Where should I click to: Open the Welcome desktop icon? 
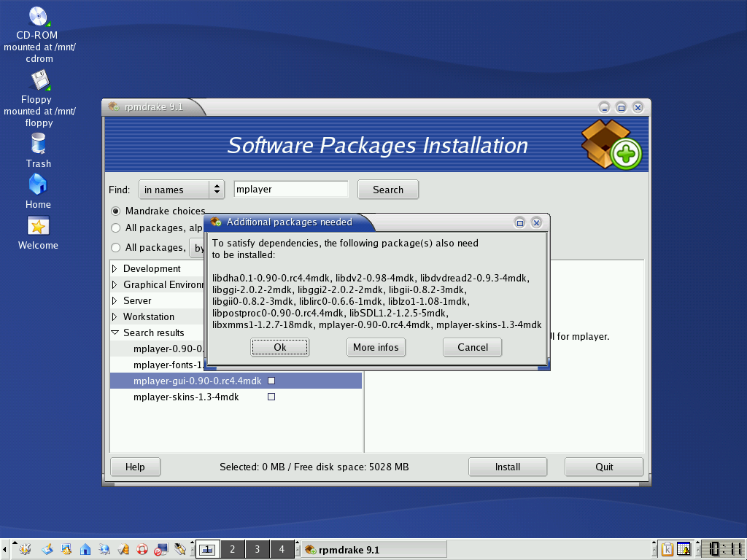point(38,226)
